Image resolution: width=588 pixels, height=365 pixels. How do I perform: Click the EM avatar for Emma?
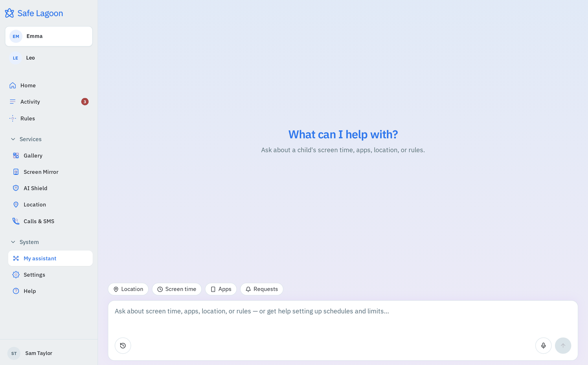[x=16, y=36]
